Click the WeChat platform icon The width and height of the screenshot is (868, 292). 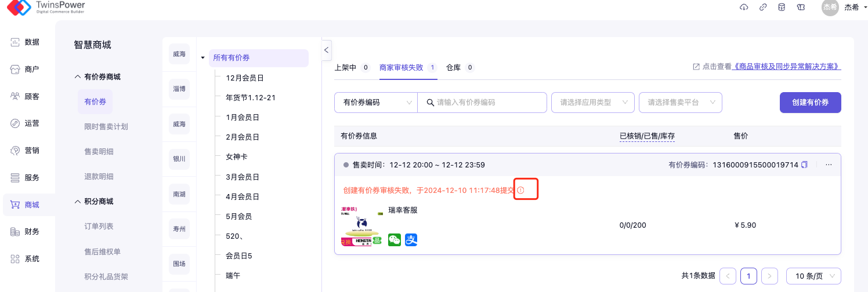click(395, 240)
